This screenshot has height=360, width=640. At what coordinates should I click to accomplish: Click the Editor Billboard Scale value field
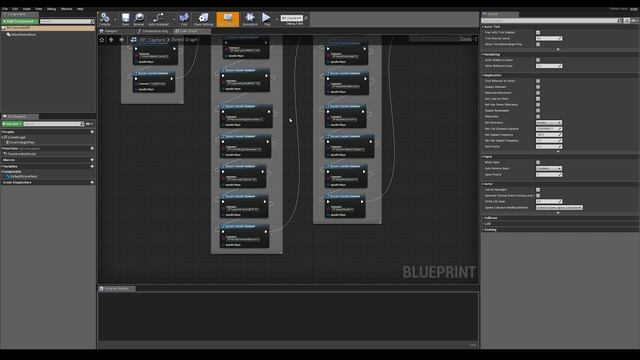(x=549, y=66)
